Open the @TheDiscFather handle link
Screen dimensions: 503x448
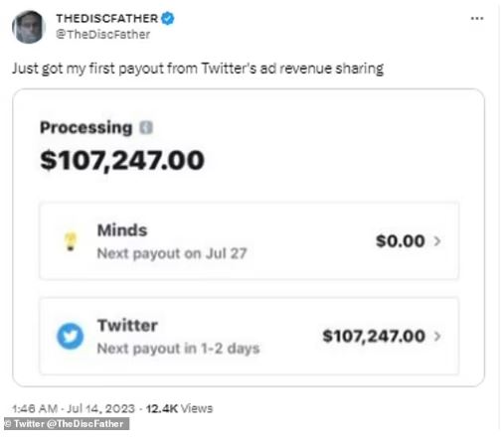(103, 34)
